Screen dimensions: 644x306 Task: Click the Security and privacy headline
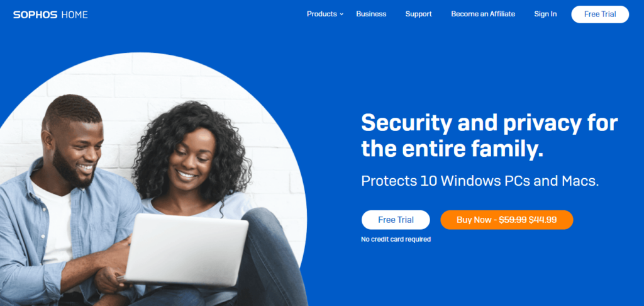pyautogui.click(x=489, y=135)
